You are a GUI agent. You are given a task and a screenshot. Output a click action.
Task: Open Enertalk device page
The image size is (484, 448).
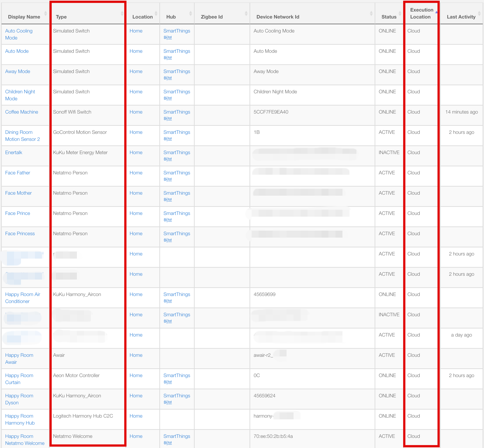click(14, 153)
